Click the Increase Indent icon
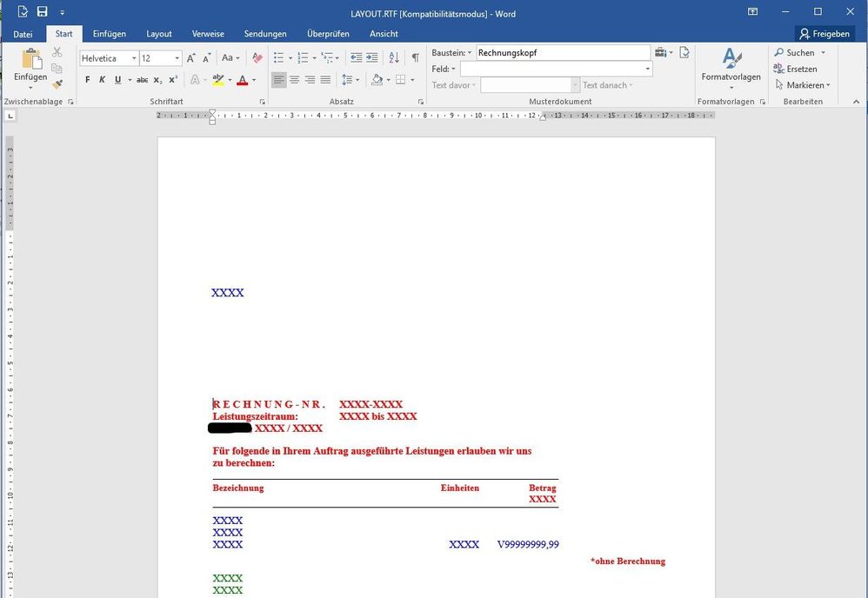The width and height of the screenshot is (868, 598). tap(372, 58)
